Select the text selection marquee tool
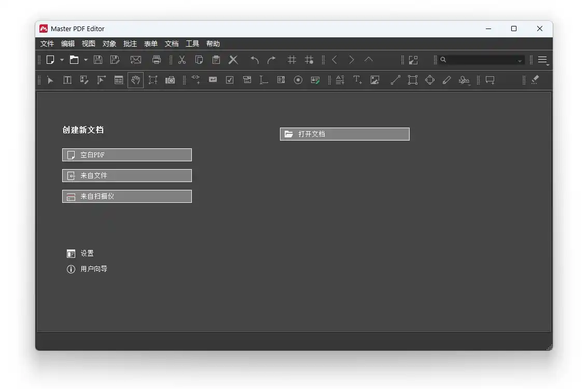Image resolution: width=588 pixels, height=389 pixels. (153, 80)
